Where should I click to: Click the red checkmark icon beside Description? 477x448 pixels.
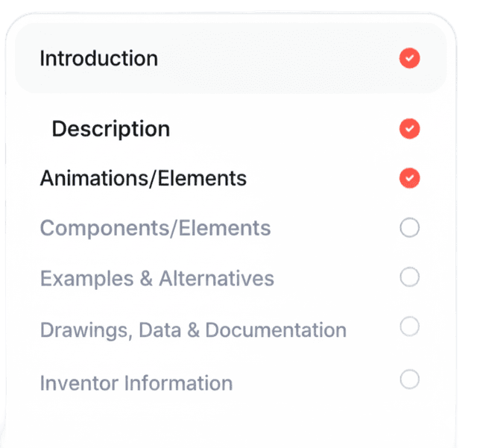[409, 129]
